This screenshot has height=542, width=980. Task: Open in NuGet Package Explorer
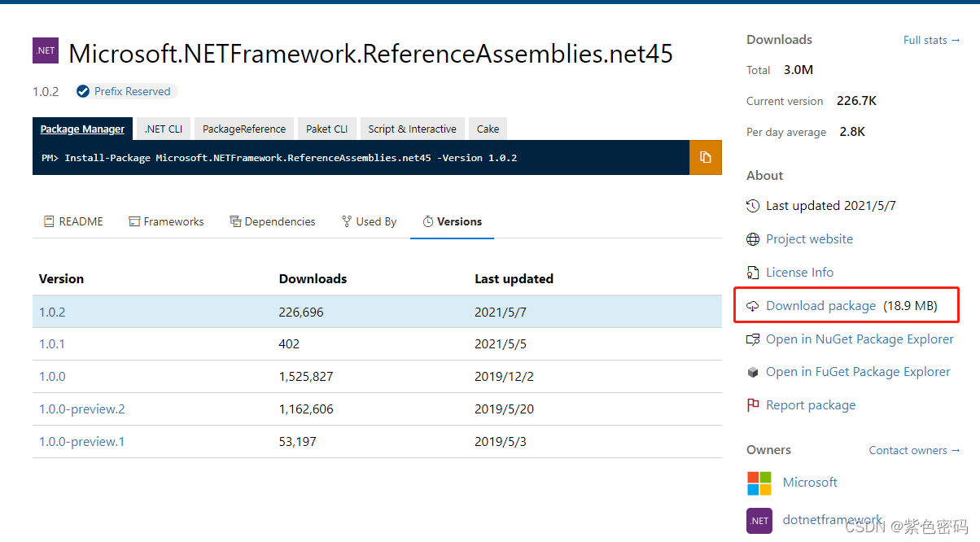[860, 339]
